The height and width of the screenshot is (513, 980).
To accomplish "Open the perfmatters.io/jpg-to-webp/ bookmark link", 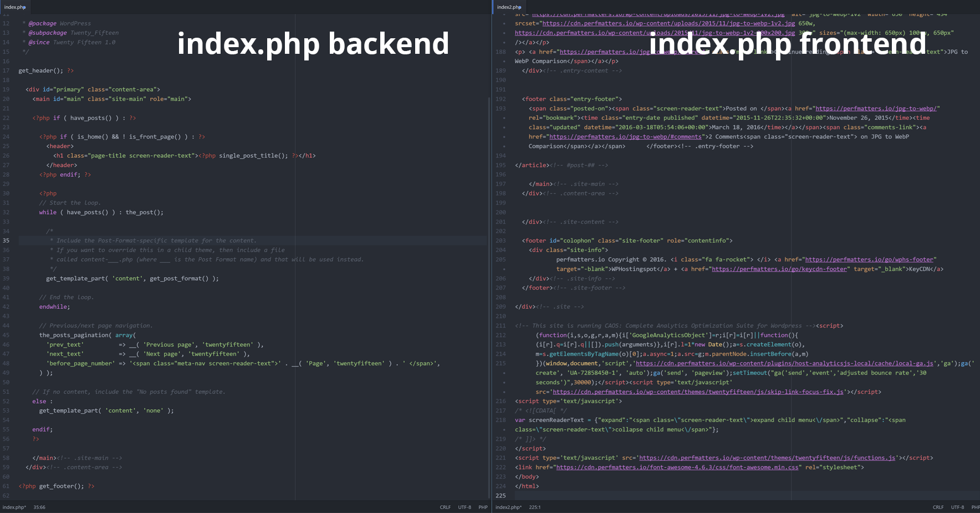I will (x=876, y=109).
